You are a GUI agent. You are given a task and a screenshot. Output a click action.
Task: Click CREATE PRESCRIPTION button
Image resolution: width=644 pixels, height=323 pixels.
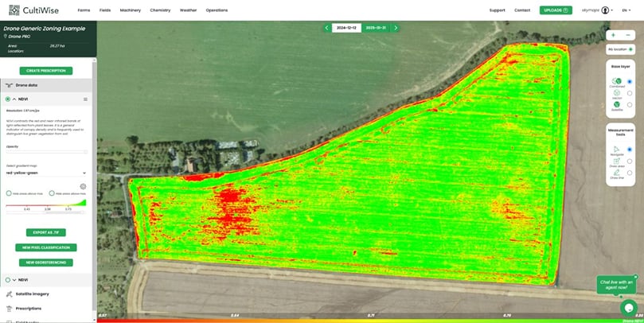pyautogui.click(x=46, y=71)
